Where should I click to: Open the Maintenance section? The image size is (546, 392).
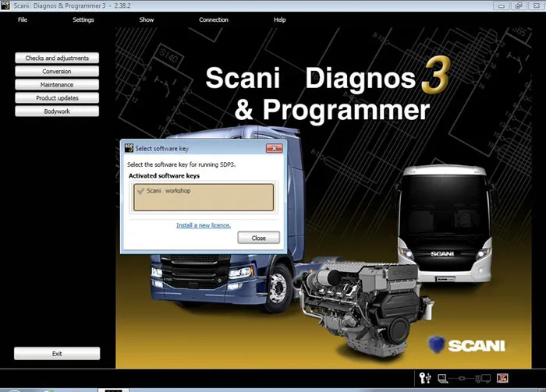click(57, 84)
